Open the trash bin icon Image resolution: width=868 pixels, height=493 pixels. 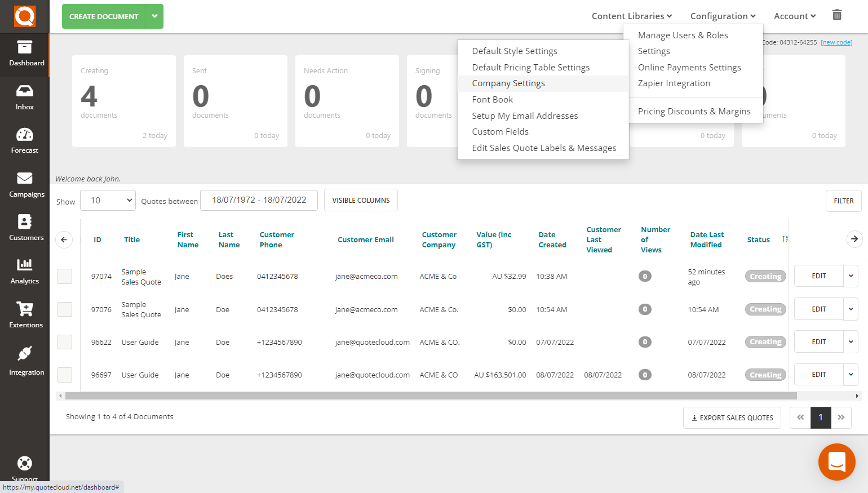pos(837,15)
